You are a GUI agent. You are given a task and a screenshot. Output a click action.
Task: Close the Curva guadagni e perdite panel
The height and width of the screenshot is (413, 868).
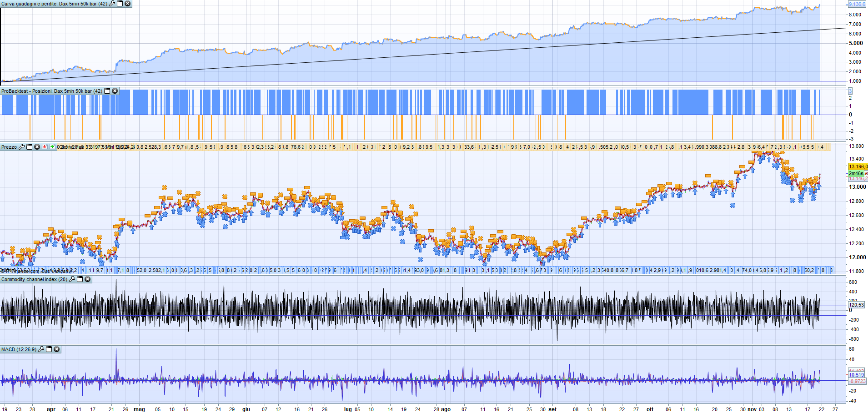point(128,4)
